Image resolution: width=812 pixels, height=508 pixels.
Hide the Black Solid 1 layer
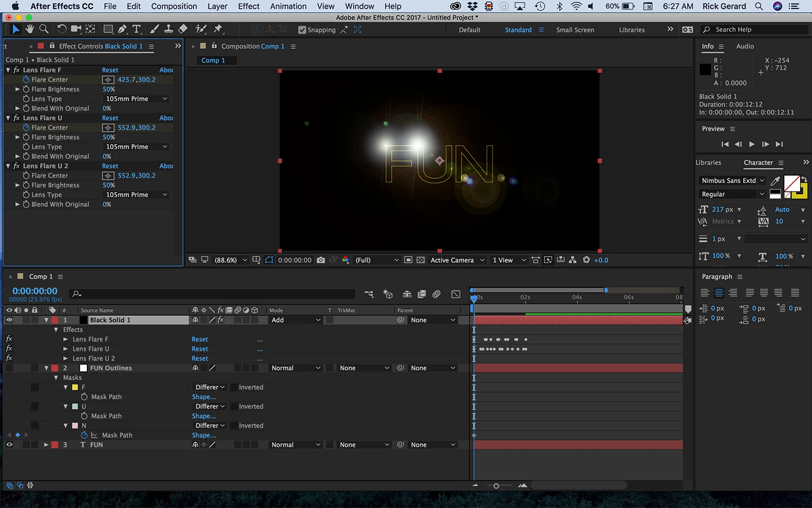(9, 320)
